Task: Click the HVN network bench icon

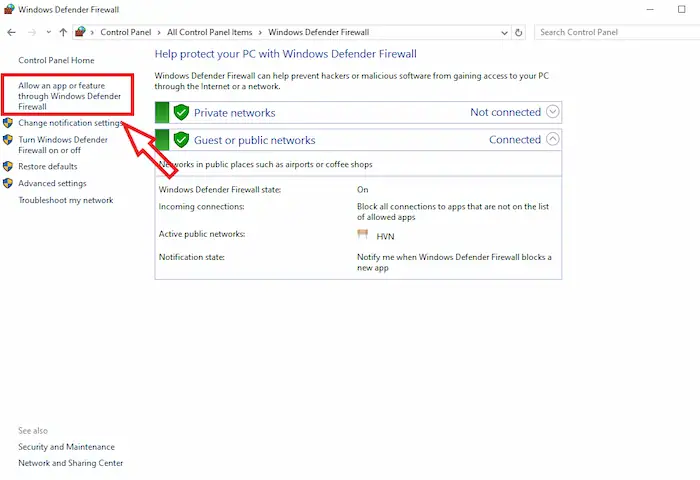Action: point(362,234)
